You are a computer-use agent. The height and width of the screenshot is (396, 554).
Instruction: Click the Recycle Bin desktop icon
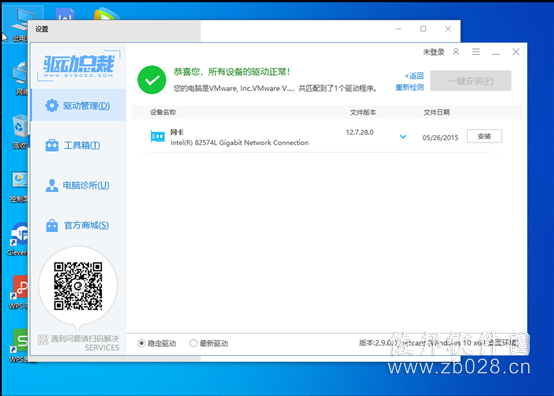pyautogui.click(x=19, y=131)
